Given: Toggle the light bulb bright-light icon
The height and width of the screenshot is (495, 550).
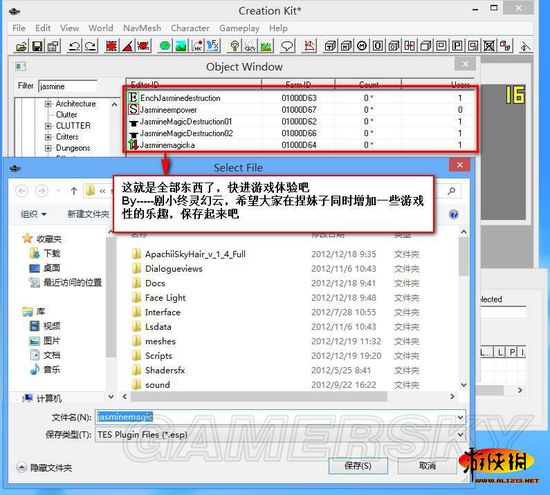Looking at the screenshot, I should (235, 46).
